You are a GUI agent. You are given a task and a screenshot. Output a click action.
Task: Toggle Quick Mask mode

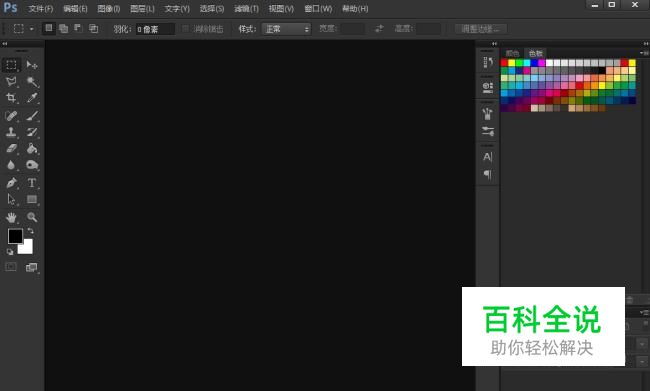tap(11, 267)
